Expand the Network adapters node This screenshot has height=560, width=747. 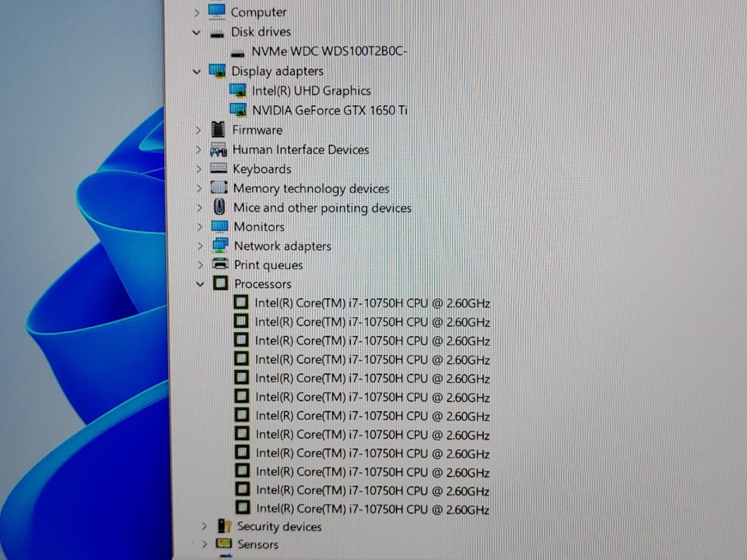coord(201,246)
